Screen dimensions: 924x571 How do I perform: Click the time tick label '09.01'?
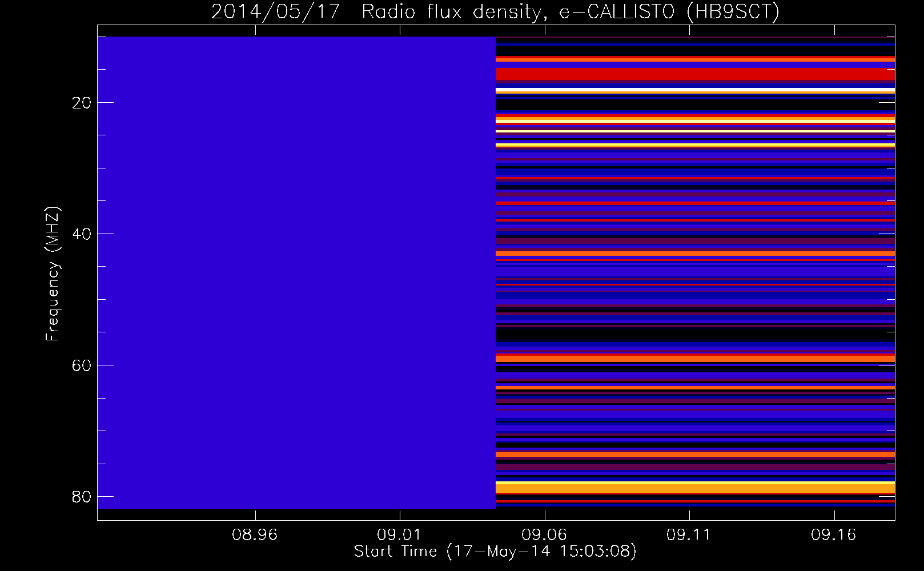(x=400, y=535)
